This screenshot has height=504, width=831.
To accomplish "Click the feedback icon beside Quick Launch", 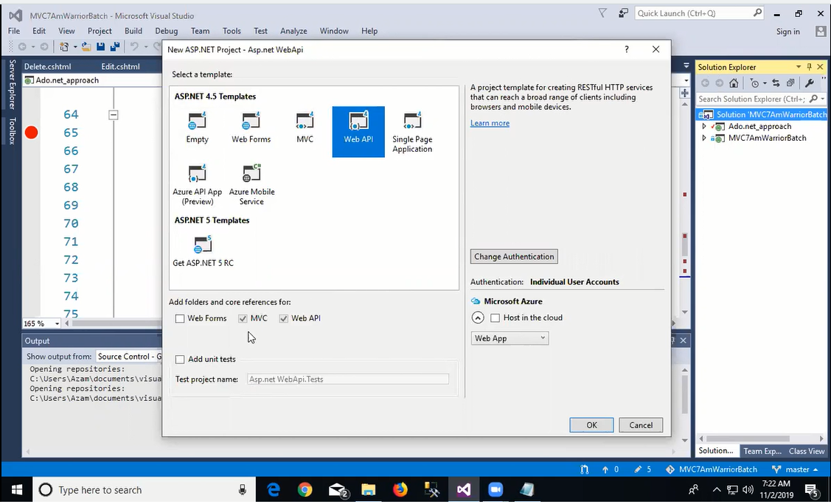I will coord(623,14).
